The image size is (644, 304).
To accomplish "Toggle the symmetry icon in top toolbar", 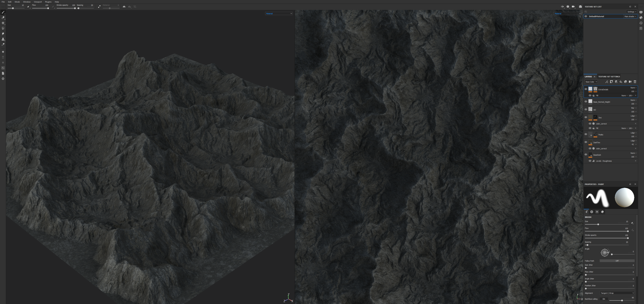I will pos(124,7).
